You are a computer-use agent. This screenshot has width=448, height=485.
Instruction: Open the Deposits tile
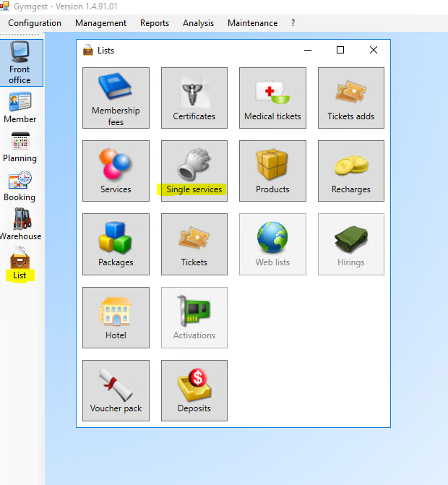(x=194, y=390)
